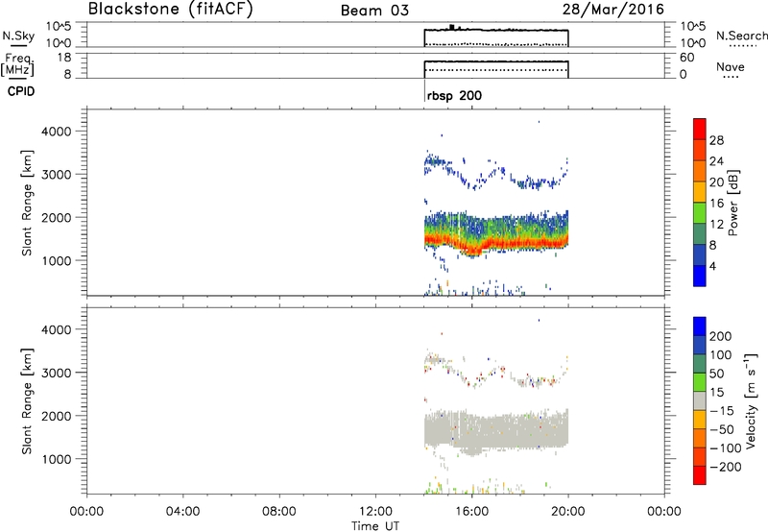Viewport: 768px width, 532px height.
Task: Click the 200 value on Velocity scale
Action: pos(721,336)
